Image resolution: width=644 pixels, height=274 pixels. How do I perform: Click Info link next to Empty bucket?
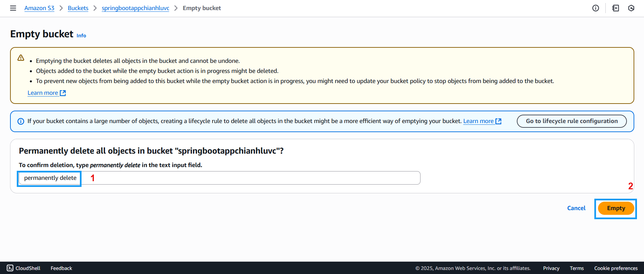[81, 36]
